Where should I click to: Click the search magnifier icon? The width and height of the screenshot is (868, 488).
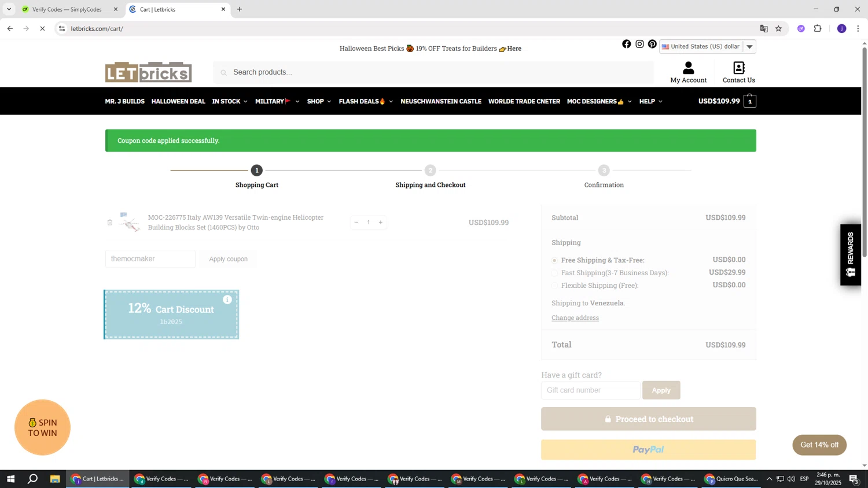click(223, 73)
